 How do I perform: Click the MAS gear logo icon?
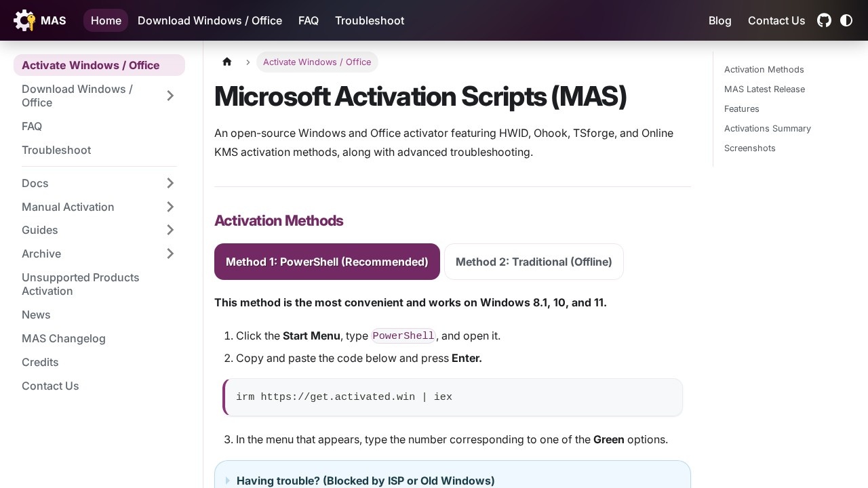(24, 20)
